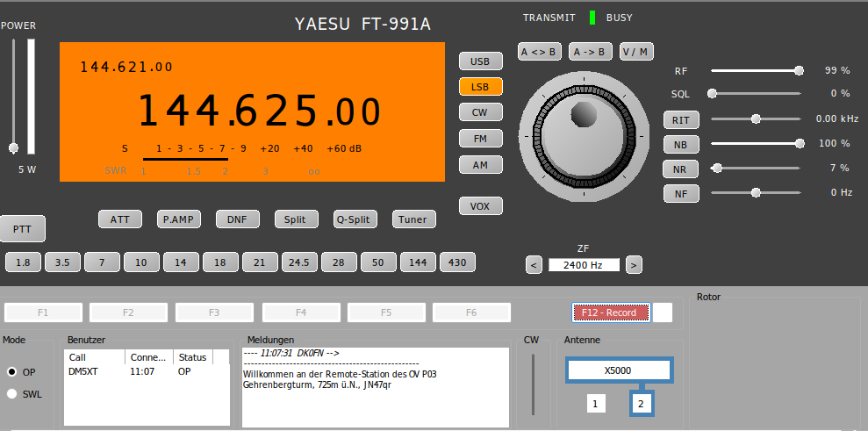Click the main frequency display 144.625.00

(259, 111)
